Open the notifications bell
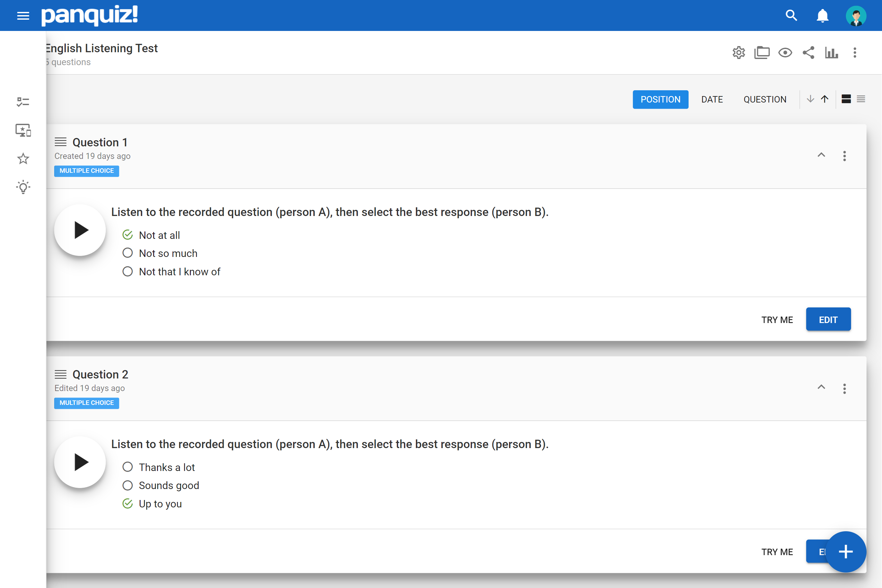The width and height of the screenshot is (882, 588). 822,16
